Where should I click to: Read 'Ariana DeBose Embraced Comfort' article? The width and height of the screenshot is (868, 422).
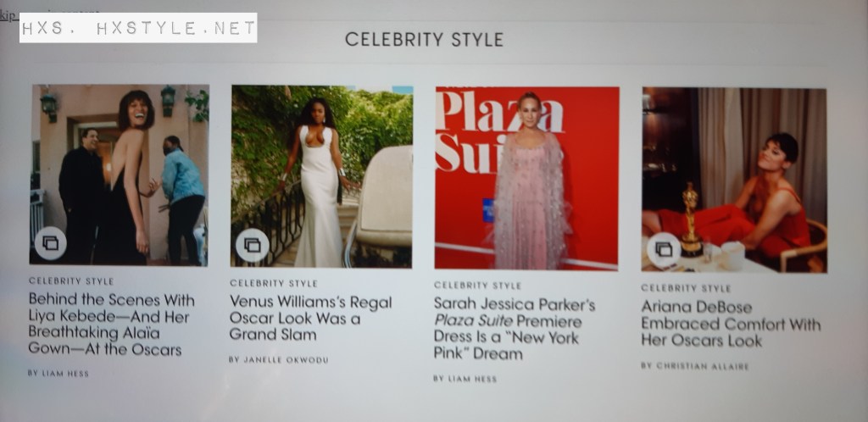tap(731, 323)
